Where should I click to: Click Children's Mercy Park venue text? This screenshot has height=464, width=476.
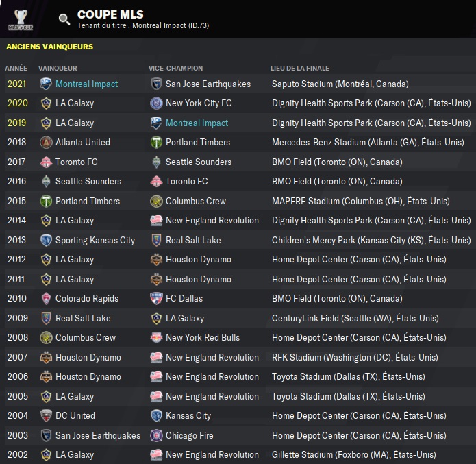click(371, 240)
